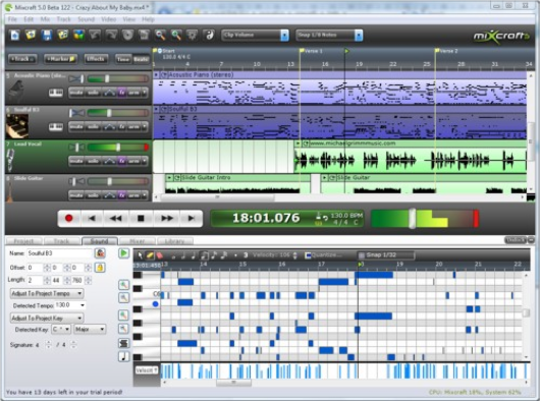Adjust the master volume slider knob

pyautogui.click(x=412, y=218)
